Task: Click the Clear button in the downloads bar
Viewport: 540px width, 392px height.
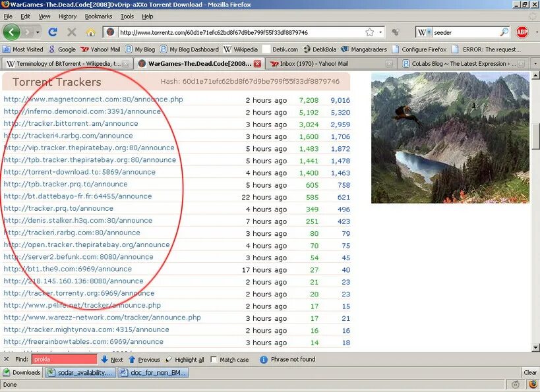Action: click(x=530, y=372)
